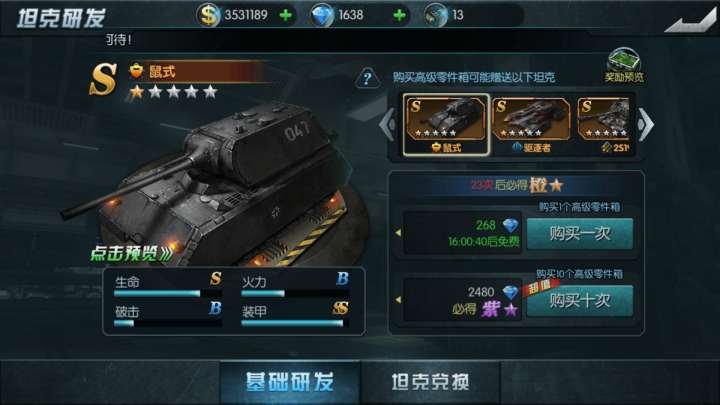Click the green plus next to diamonds
Screen dimensions: 720x405
tap(399, 16)
